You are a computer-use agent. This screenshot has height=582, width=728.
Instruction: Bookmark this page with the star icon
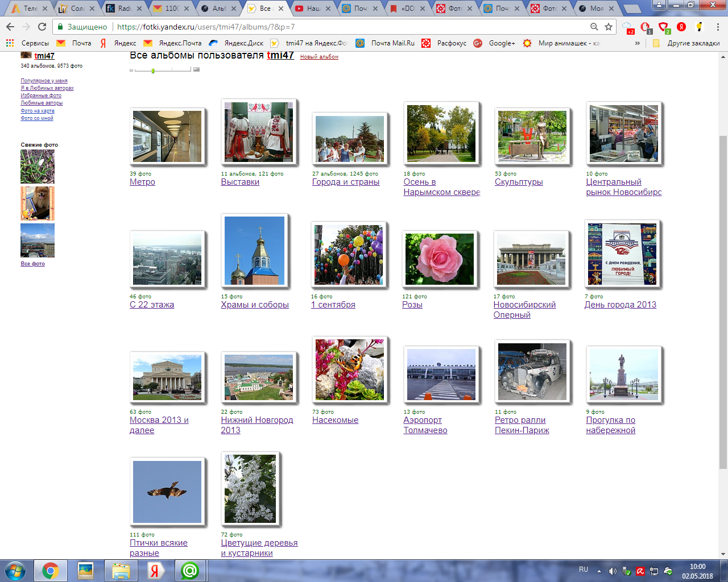(609, 27)
